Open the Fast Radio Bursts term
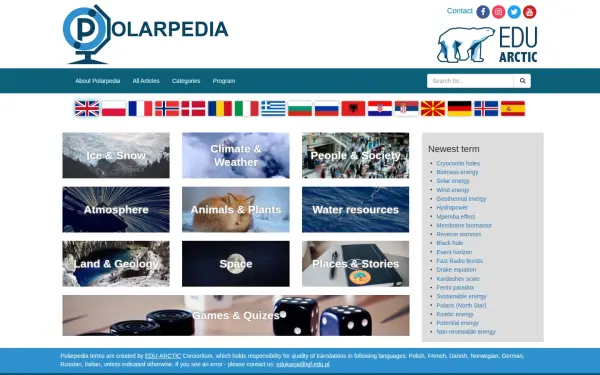 pyautogui.click(x=460, y=261)
